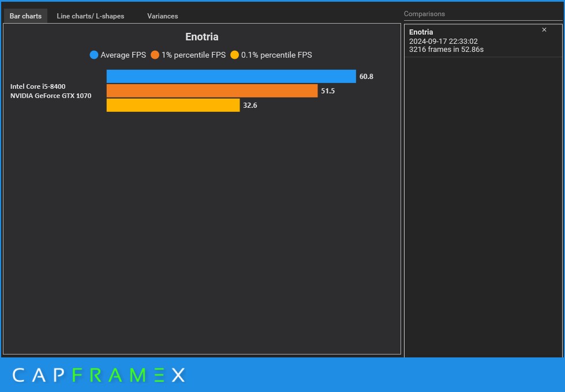This screenshot has width=565, height=392.
Task: Click the 1% percentile FPS legend label
Action: point(193,55)
